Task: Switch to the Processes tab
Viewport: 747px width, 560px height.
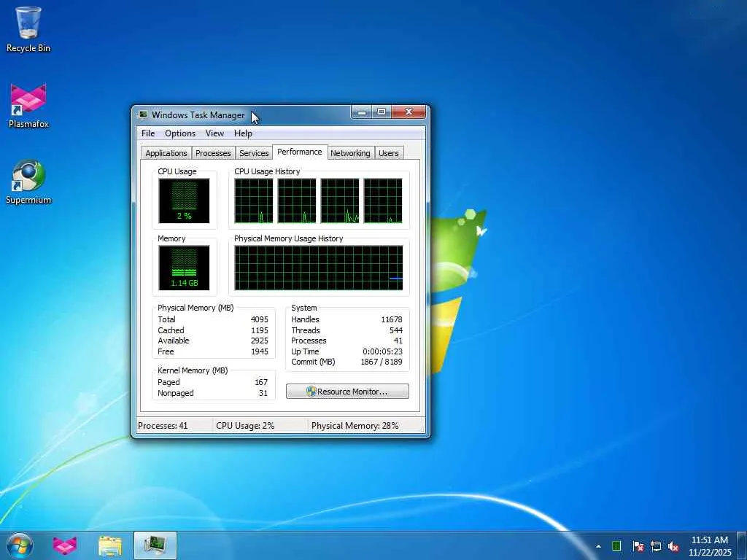Action: [213, 153]
